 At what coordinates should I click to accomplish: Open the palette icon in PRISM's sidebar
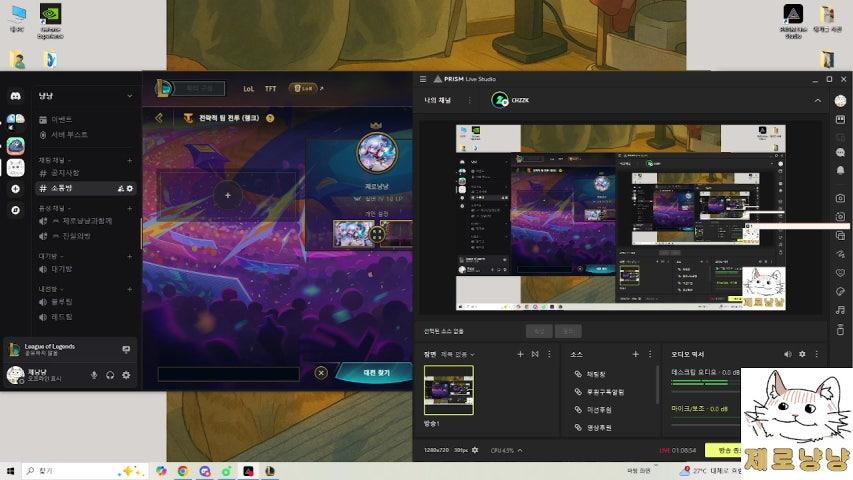point(840,291)
